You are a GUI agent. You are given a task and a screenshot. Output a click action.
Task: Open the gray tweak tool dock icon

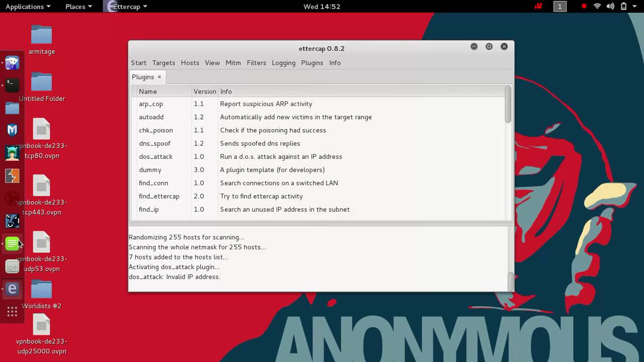click(x=12, y=266)
